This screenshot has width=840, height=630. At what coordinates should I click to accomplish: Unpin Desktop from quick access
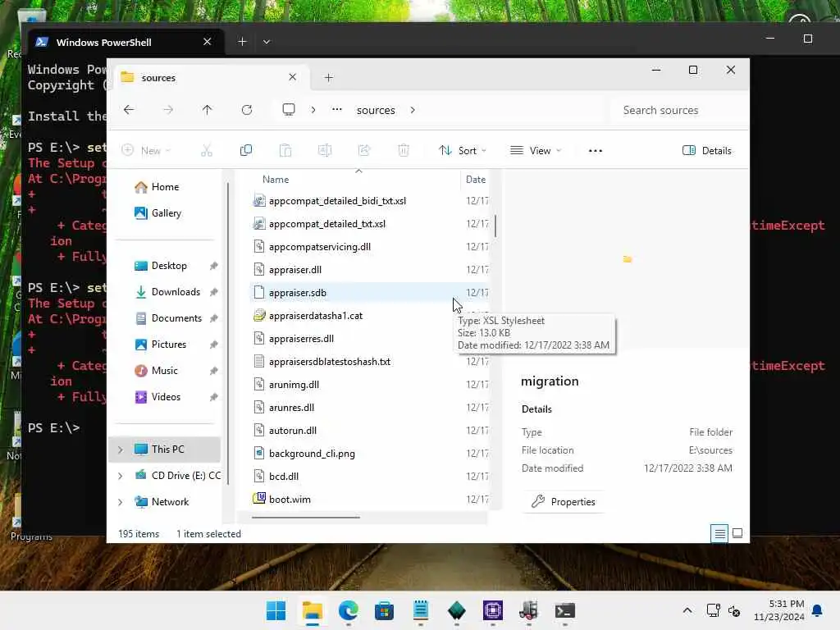[x=214, y=266]
